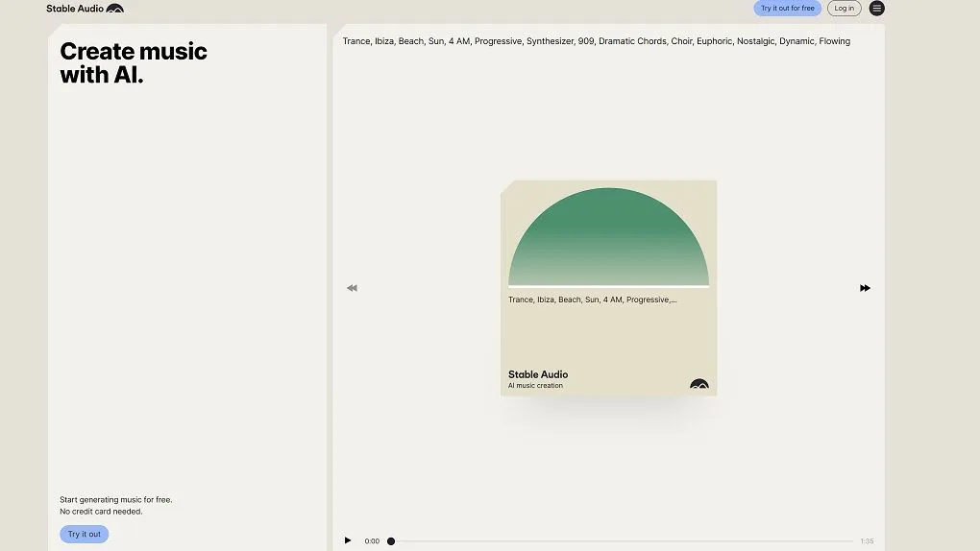This screenshot has width=980, height=551.
Task: Click the 'AI music creation' subtitle
Action: pos(535,386)
